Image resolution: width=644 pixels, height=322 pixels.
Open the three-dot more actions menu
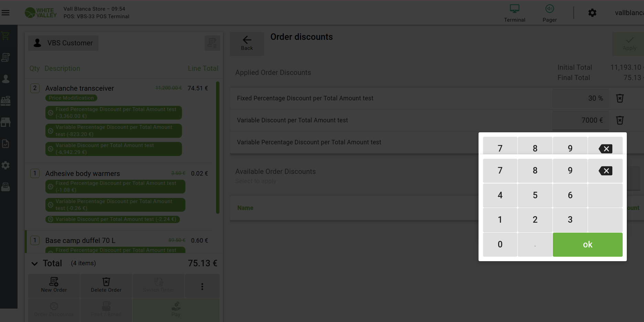pos(202,286)
